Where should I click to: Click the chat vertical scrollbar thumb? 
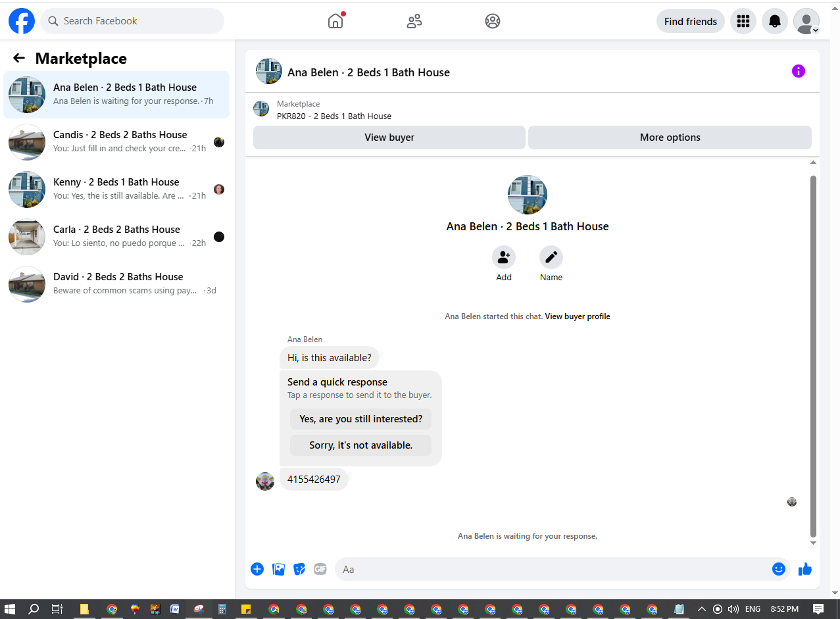point(814,356)
